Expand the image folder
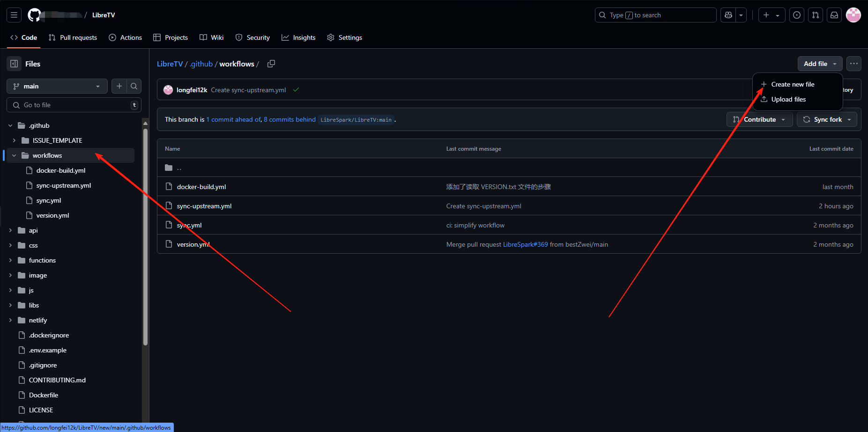Screen dimensions: 868x432 [10, 275]
